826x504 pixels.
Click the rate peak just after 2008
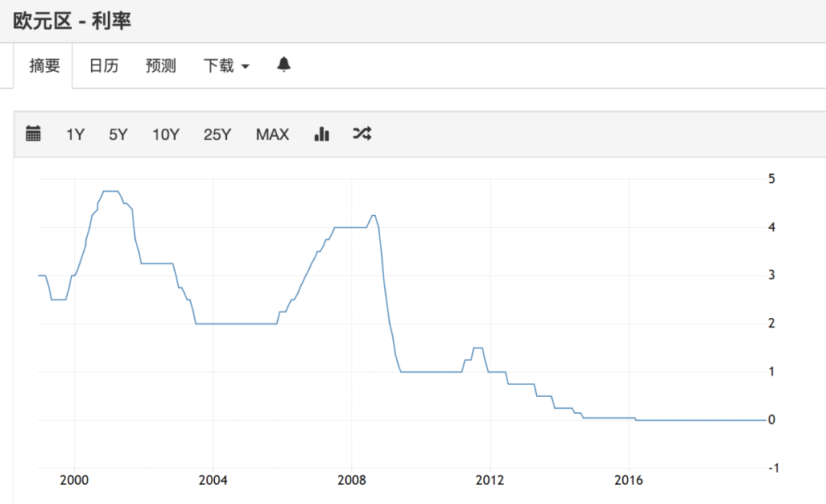[372, 216]
